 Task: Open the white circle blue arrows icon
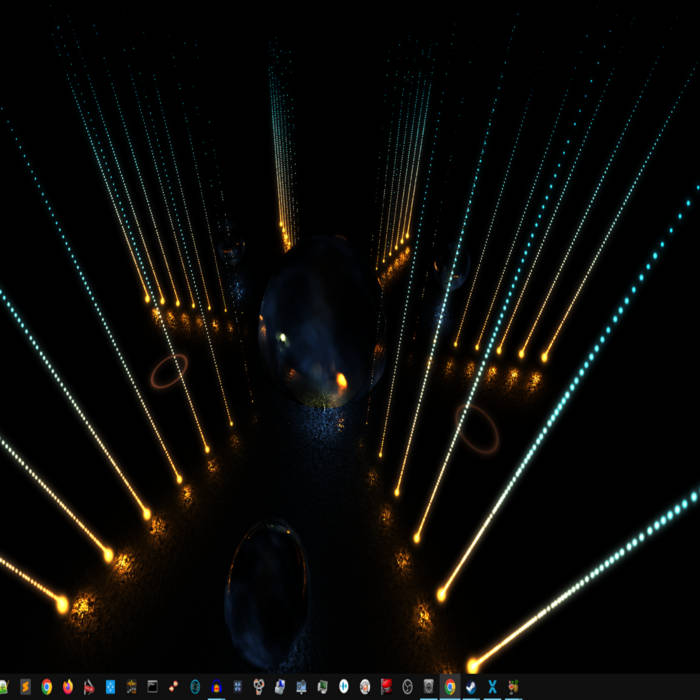(x=343, y=687)
